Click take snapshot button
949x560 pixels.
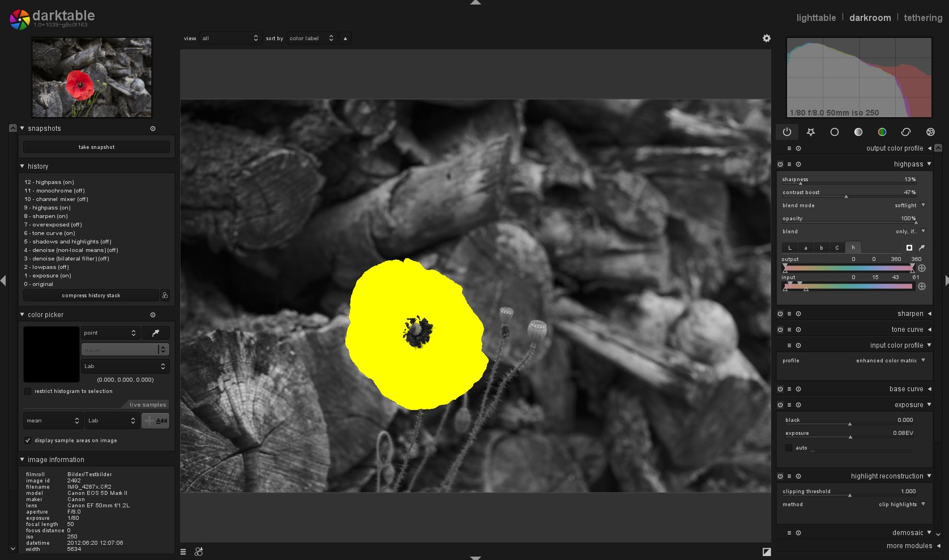pyautogui.click(x=96, y=147)
